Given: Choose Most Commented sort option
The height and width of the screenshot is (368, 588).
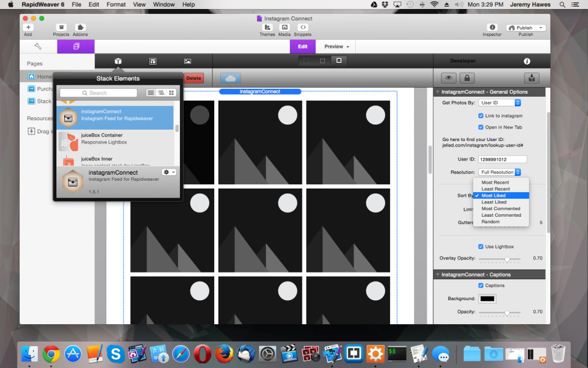Looking at the screenshot, I should pyautogui.click(x=501, y=208).
